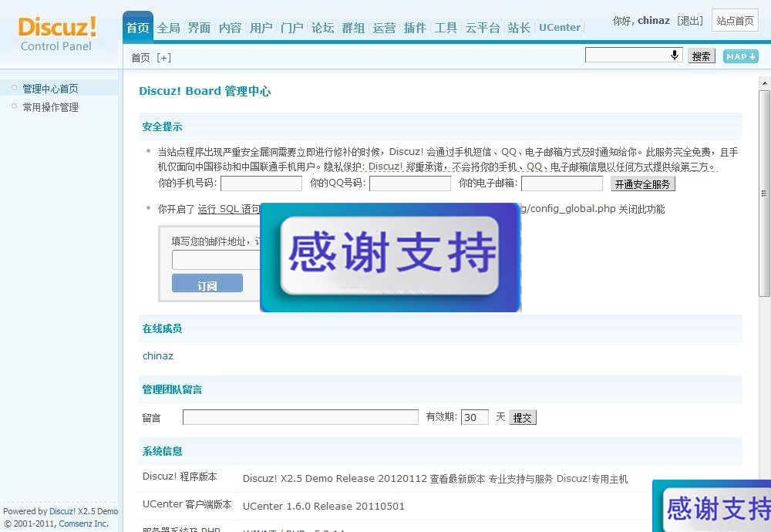Screen dimensions: 771x532
Task: Open the Discuz!专用主机 link
Action: click(x=592, y=479)
